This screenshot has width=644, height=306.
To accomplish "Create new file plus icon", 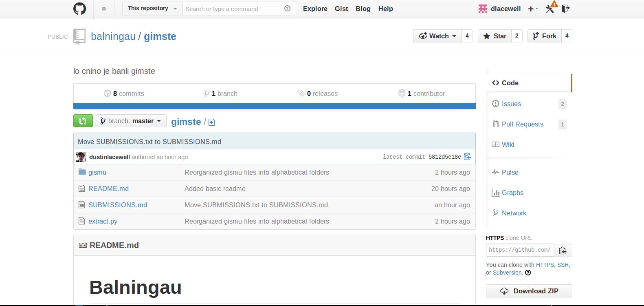I will [x=212, y=122].
